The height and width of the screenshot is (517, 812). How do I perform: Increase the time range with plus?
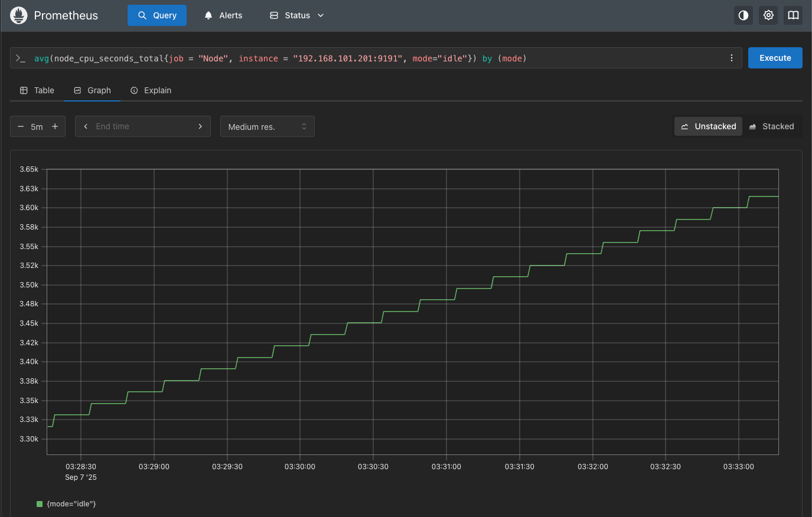point(55,126)
